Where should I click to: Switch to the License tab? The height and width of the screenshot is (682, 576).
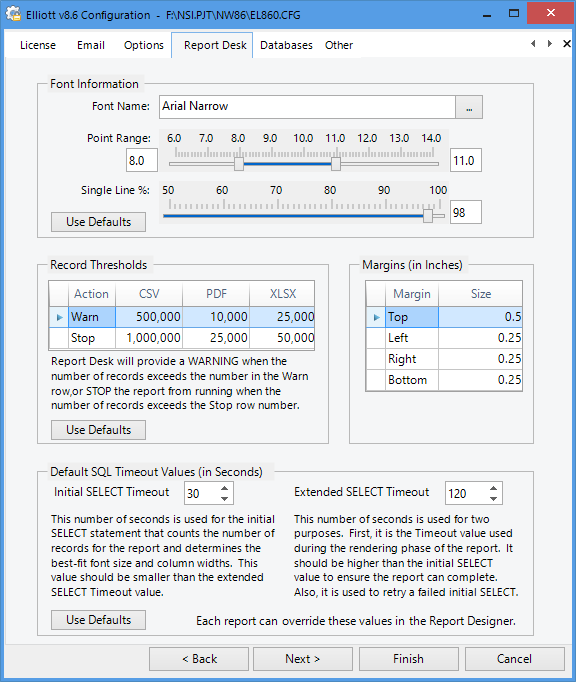[x=38, y=45]
